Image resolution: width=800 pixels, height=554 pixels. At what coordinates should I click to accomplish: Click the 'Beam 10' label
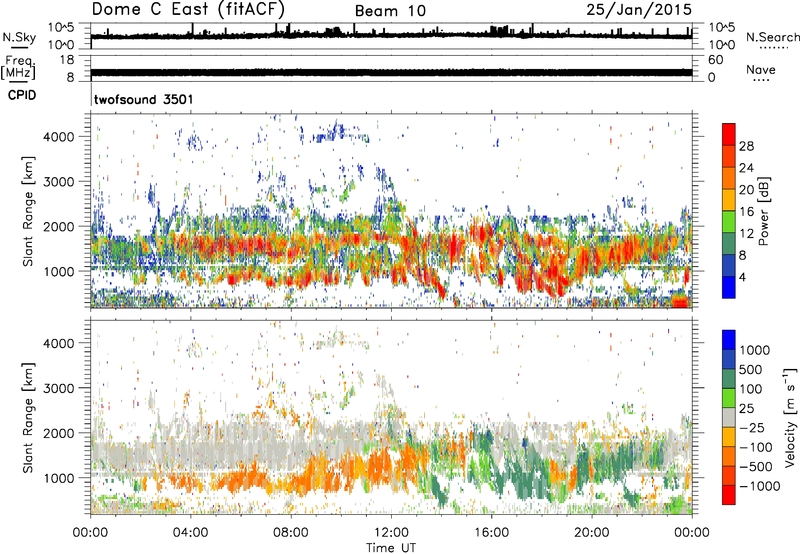pyautogui.click(x=390, y=11)
